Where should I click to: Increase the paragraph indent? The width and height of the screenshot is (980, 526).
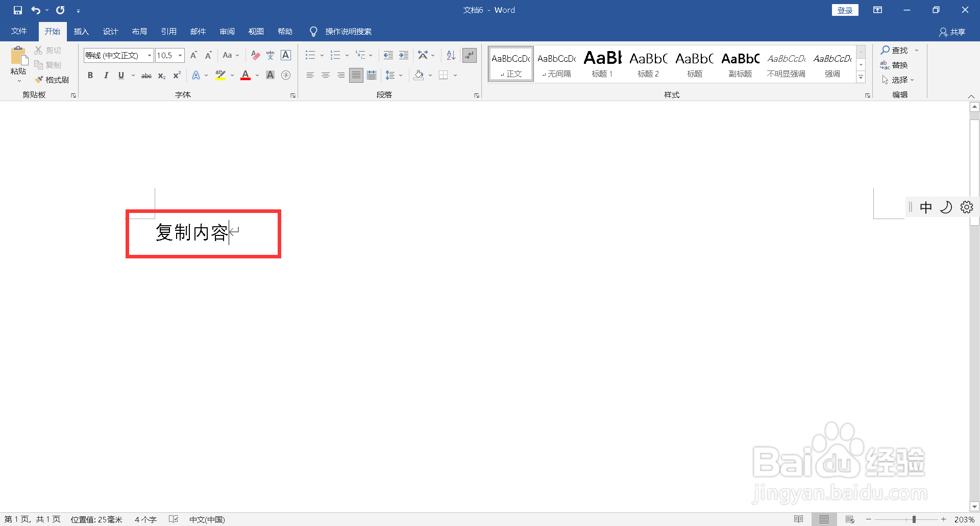click(x=404, y=55)
